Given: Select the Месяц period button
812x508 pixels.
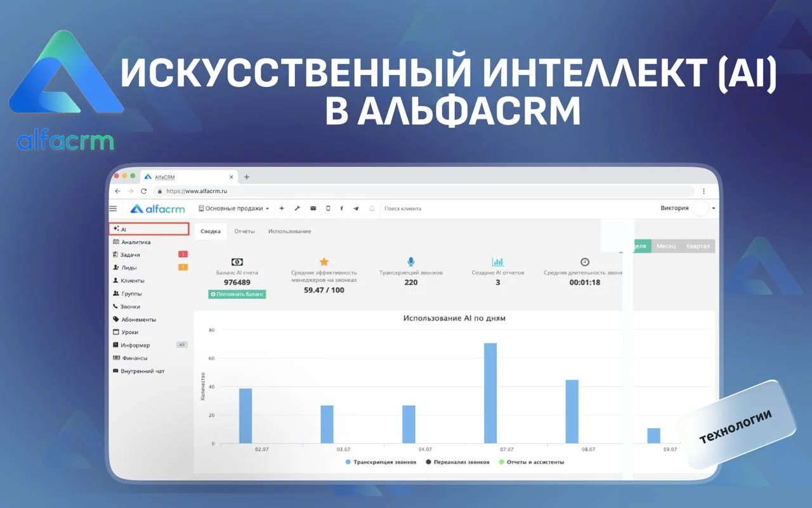Looking at the screenshot, I should tap(666, 246).
